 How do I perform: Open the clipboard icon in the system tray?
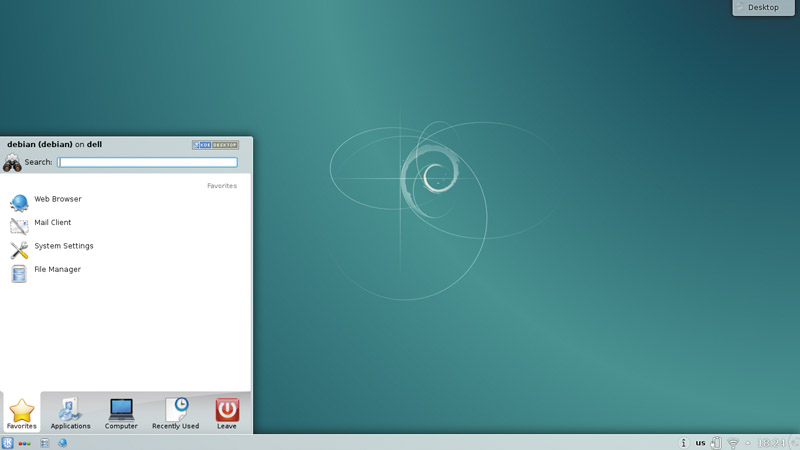[x=716, y=443]
